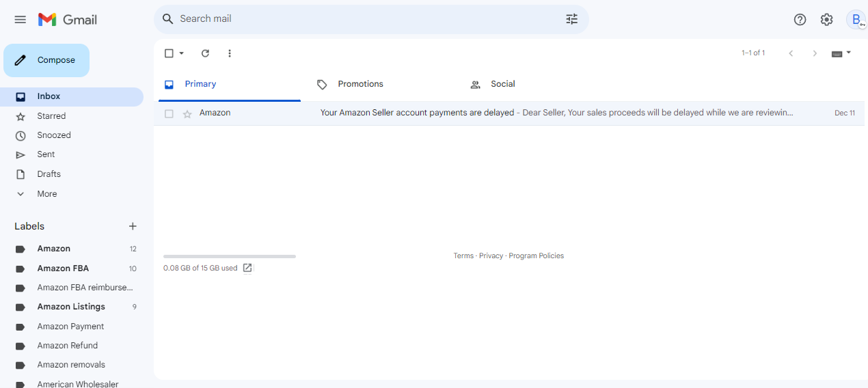868x388 pixels.
Task: Switch to the Primary tab
Action: pyautogui.click(x=229, y=85)
